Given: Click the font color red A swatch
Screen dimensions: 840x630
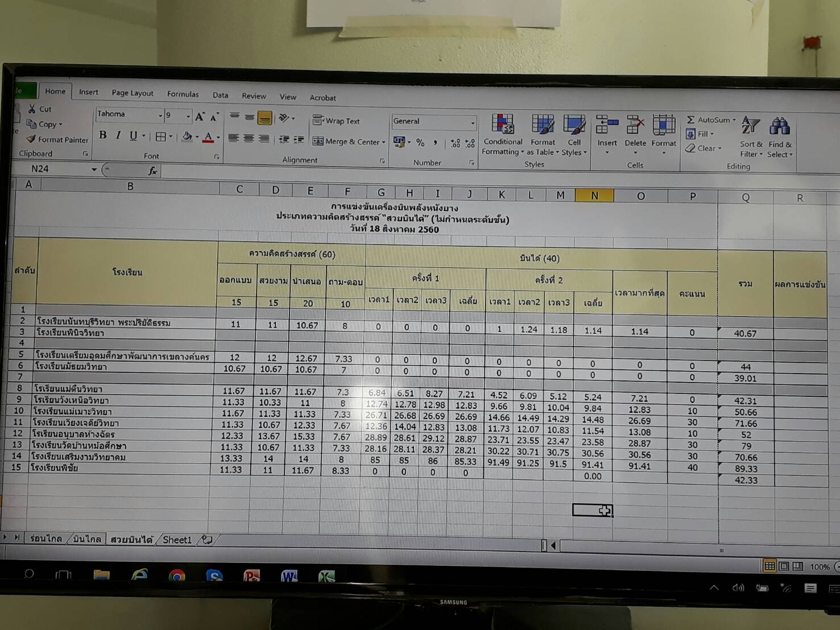Looking at the screenshot, I should point(208,138).
